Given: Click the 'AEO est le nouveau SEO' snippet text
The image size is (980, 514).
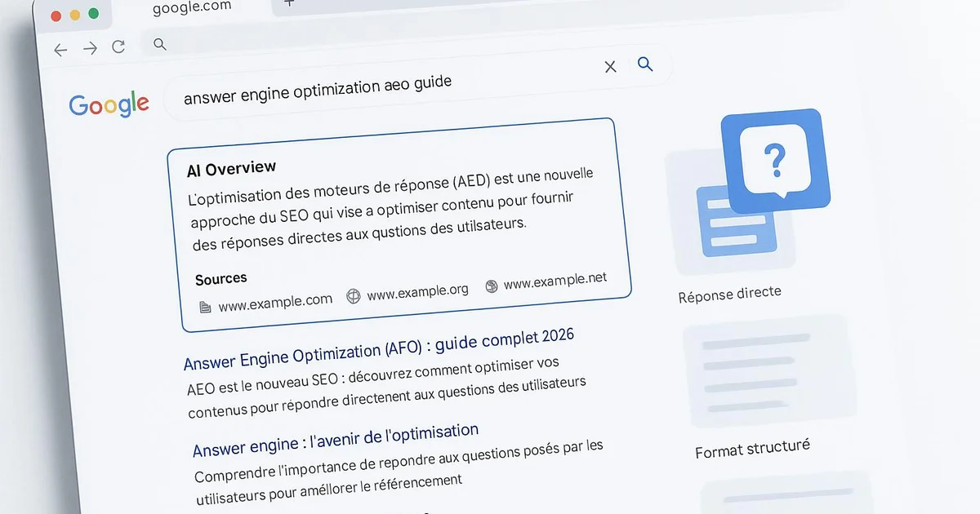Looking at the screenshot, I should (x=385, y=385).
